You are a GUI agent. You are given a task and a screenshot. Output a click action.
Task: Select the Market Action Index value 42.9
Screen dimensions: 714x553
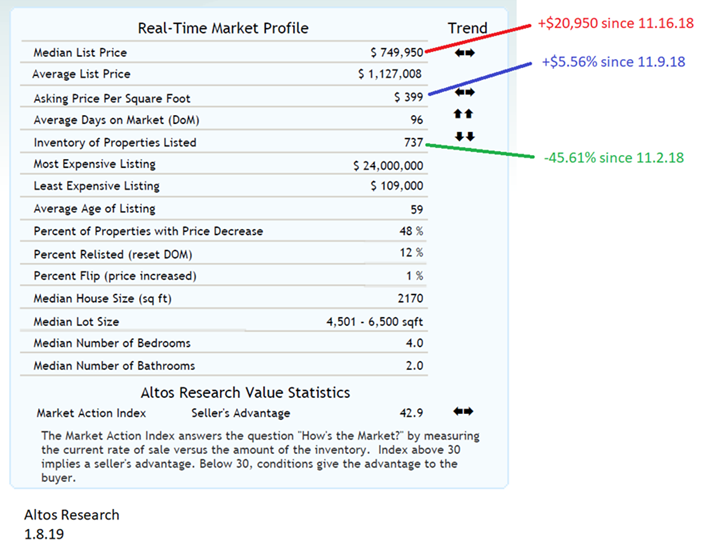tap(410, 412)
